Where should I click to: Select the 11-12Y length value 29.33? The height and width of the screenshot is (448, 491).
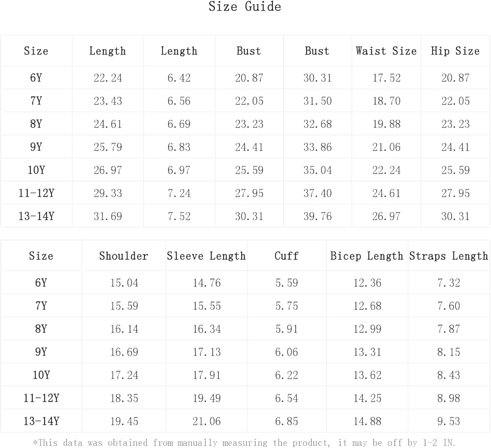pos(108,194)
